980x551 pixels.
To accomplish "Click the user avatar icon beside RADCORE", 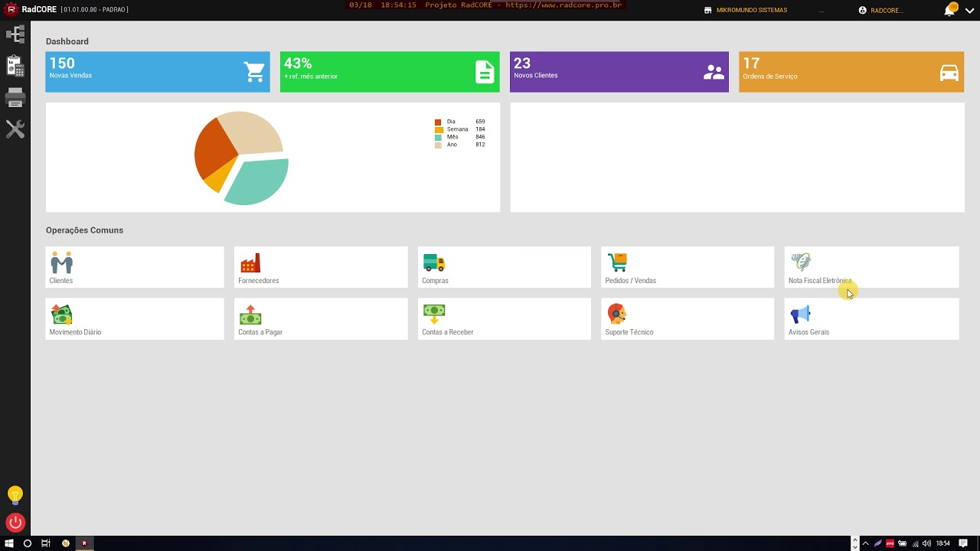I will tap(863, 11).
